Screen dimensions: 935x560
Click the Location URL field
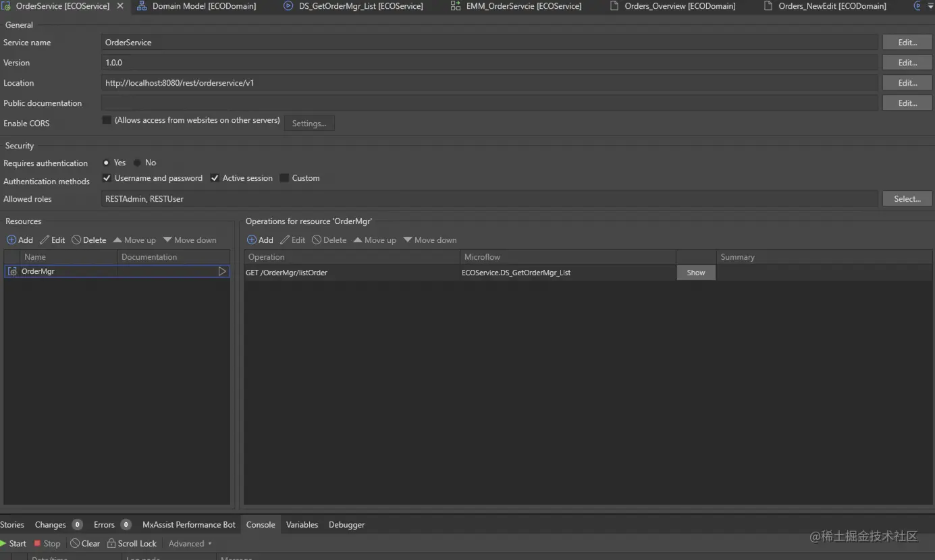coord(490,83)
